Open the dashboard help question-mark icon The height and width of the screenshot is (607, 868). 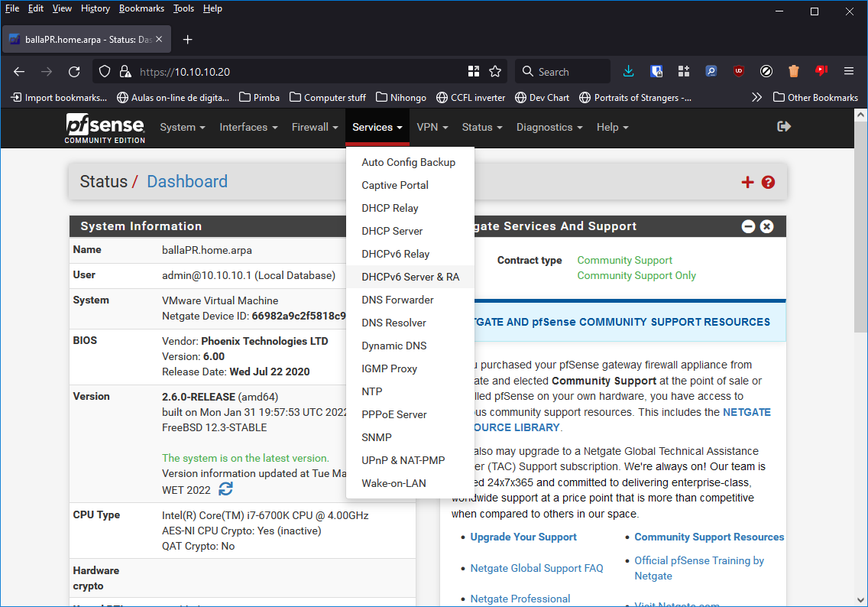768,182
